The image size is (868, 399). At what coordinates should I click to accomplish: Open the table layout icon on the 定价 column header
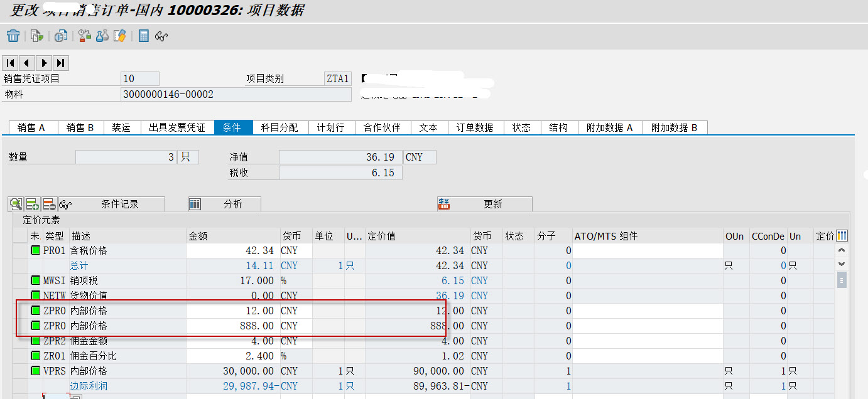(841, 235)
